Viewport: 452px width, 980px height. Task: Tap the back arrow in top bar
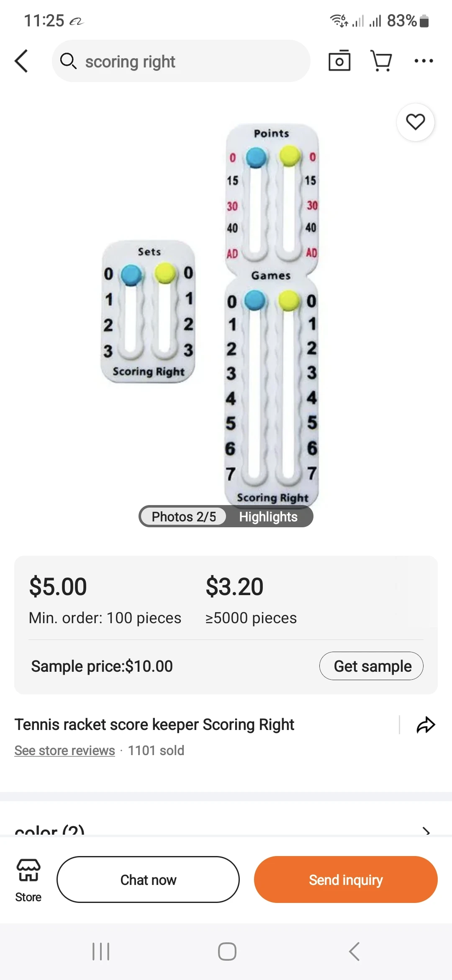pos(22,61)
